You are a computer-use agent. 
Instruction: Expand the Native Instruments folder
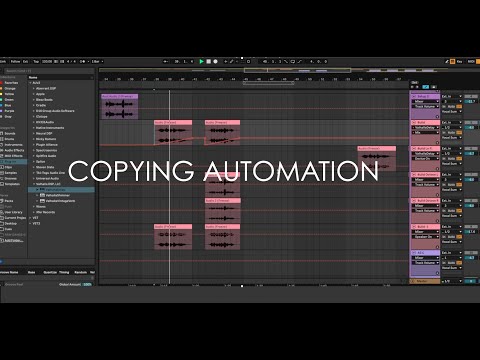coord(34,128)
